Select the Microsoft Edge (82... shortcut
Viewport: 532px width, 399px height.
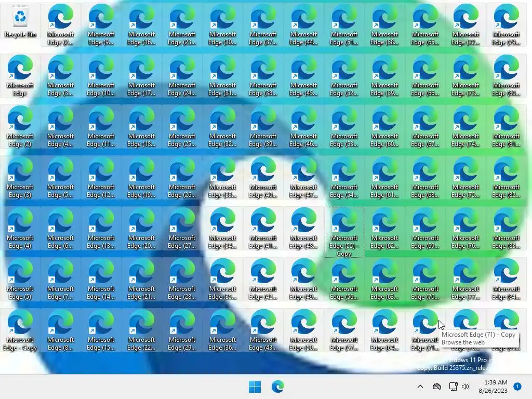click(507, 178)
